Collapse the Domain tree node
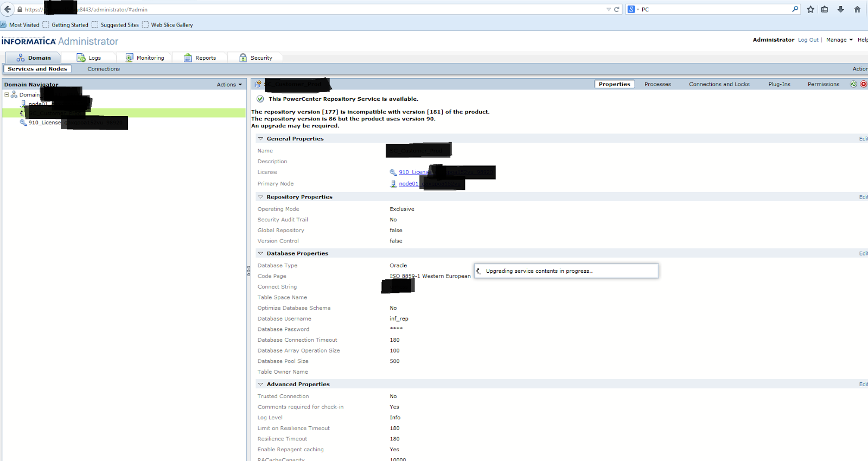The width and height of the screenshot is (868, 461). pyautogui.click(x=7, y=94)
